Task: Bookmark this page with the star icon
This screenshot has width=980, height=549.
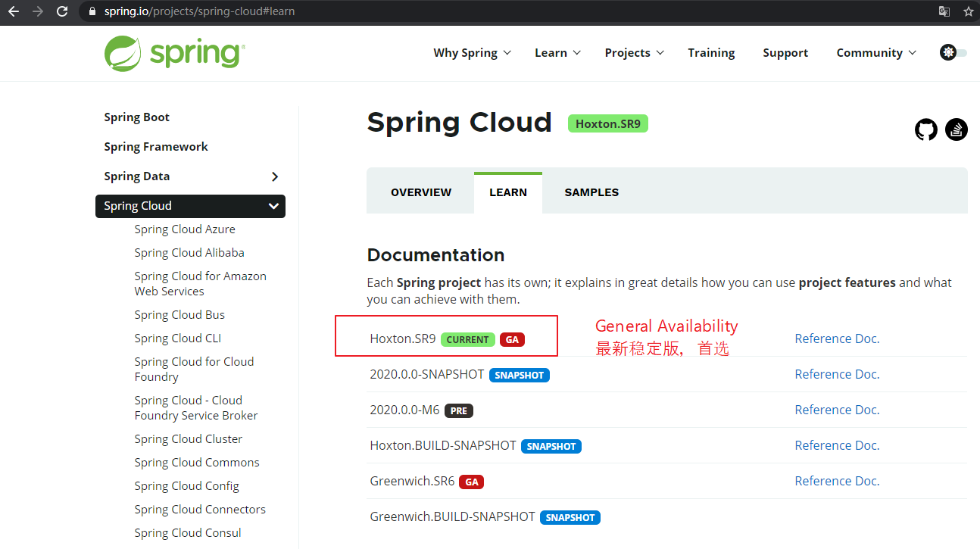Action: point(968,11)
